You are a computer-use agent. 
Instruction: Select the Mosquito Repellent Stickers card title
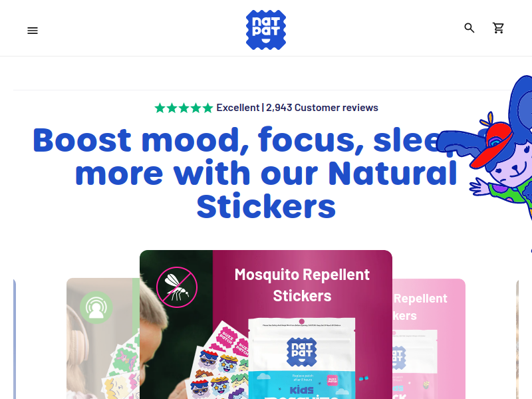[x=302, y=285]
